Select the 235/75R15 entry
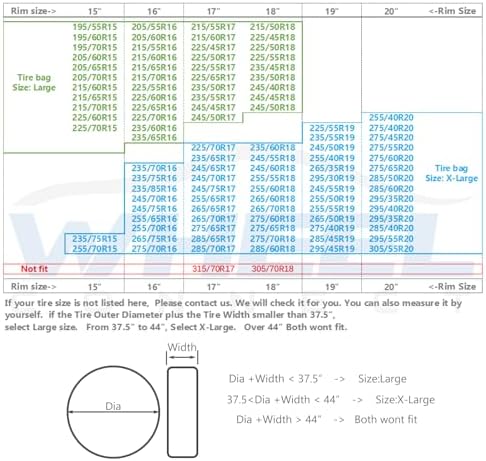The width and height of the screenshot is (486, 461). click(x=95, y=239)
